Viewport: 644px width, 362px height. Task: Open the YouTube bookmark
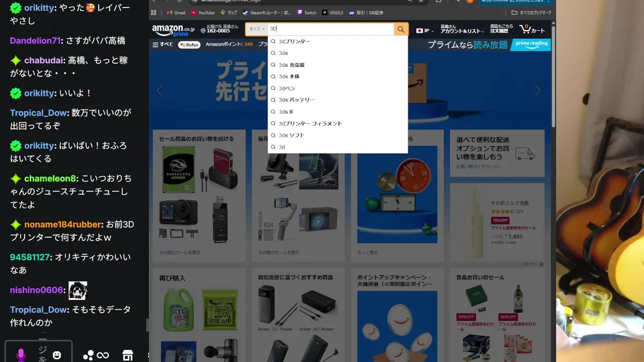pyautogui.click(x=203, y=13)
